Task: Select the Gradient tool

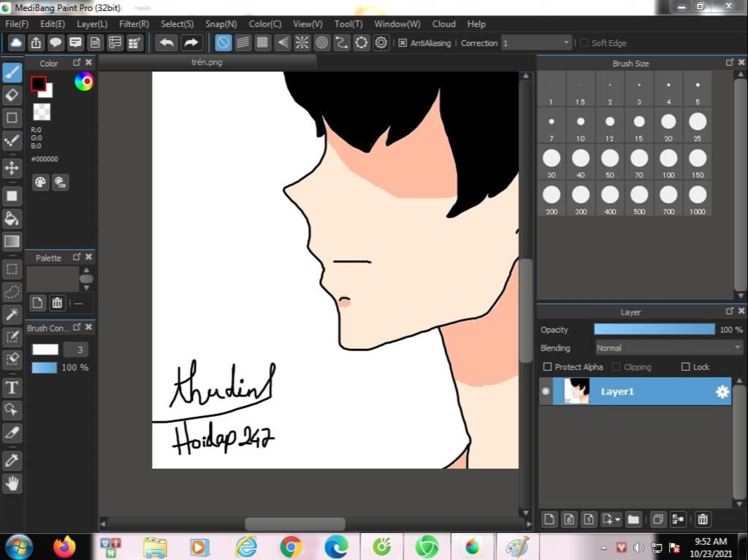Action: pyautogui.click(x=12, y=242)
